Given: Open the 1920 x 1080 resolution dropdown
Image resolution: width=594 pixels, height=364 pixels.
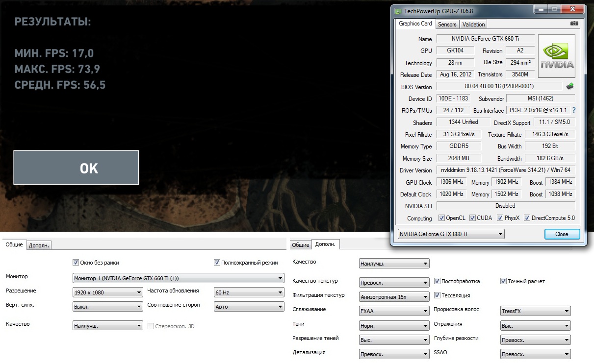Looking at the screenshot, I should pos(107,292).
